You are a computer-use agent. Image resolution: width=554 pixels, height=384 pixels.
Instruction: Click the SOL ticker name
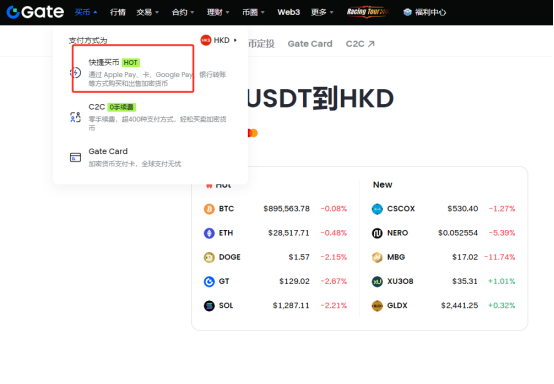tap(226, 306)
